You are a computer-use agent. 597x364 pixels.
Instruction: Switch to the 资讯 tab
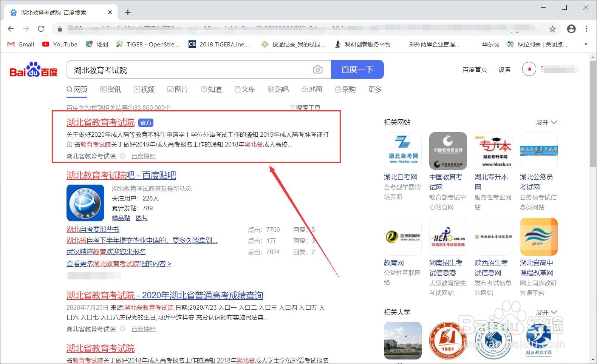(x=111, y=89)
